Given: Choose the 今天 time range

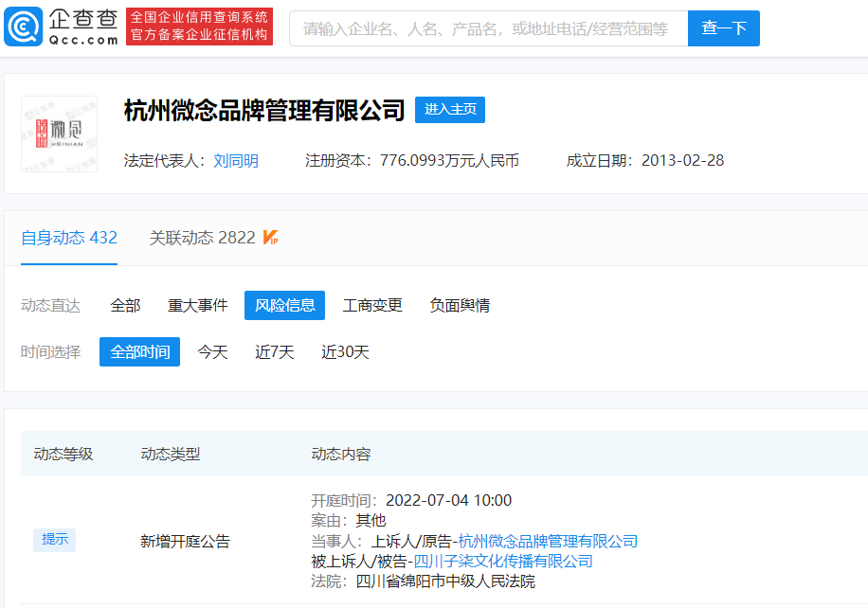Looking at the screenshot, I should (x=212, y=352).
